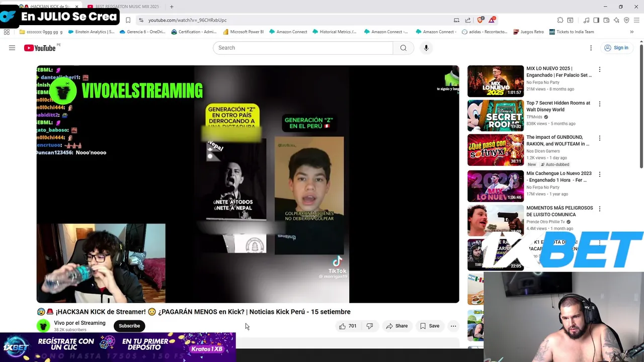Open the bookmarks bar apps grid icon
Screen dimensions: 644x362
point(7,32)
